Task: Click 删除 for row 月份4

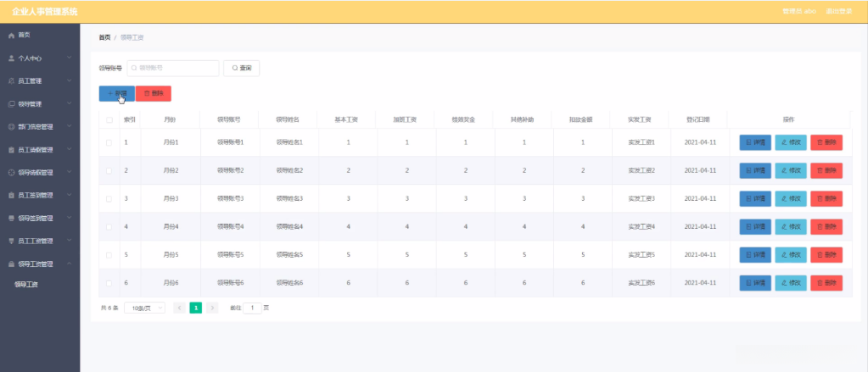Action: (826, 226)
